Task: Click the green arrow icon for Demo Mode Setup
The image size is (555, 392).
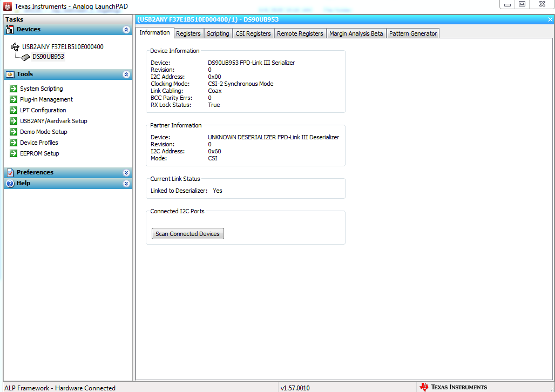Action: (x=13, y=132)
